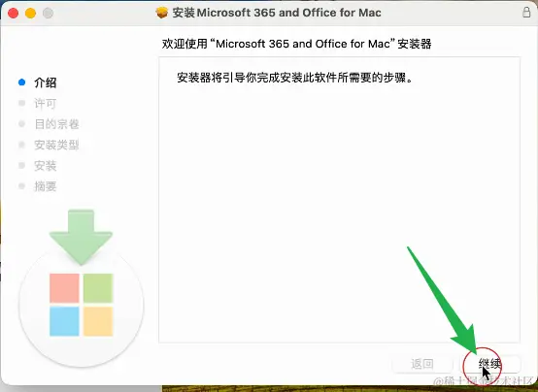Click the installer description text panel
538x392 pixels.
pos(339,200)
